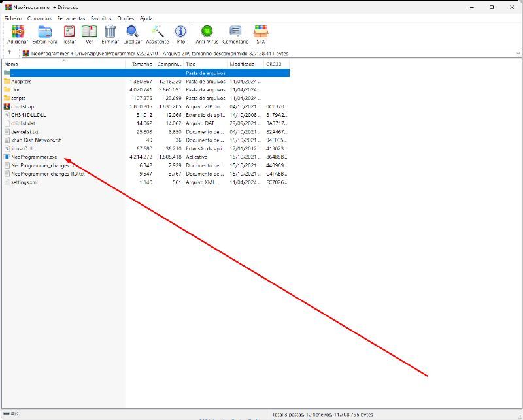
Task: Select the NeoProgrammer_changes.txt file name
Action: [44, 165]
